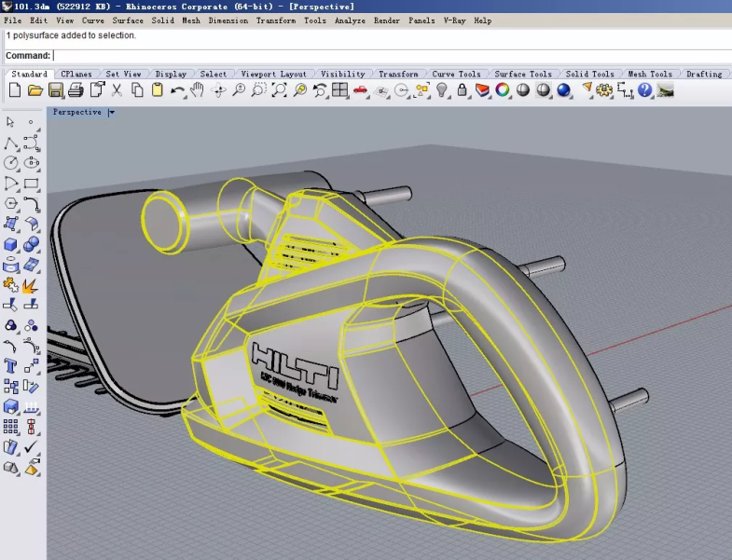
Task: Switch to the Curve Tools tab
Action: [456, 75]
